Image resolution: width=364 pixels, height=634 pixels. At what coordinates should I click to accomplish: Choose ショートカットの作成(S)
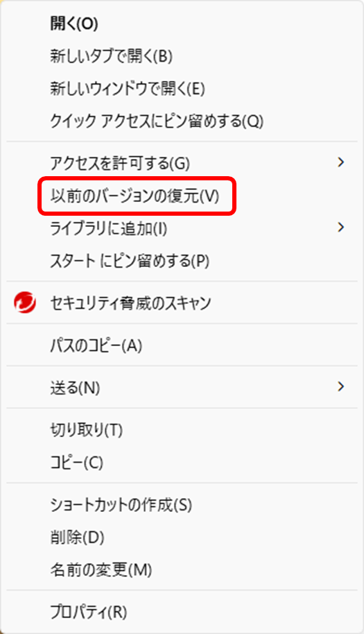click(182, 504)
